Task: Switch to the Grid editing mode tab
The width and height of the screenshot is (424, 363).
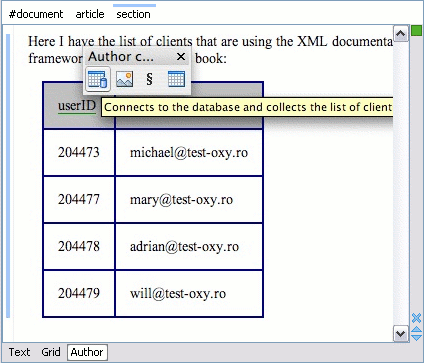Action: point(51,352)
